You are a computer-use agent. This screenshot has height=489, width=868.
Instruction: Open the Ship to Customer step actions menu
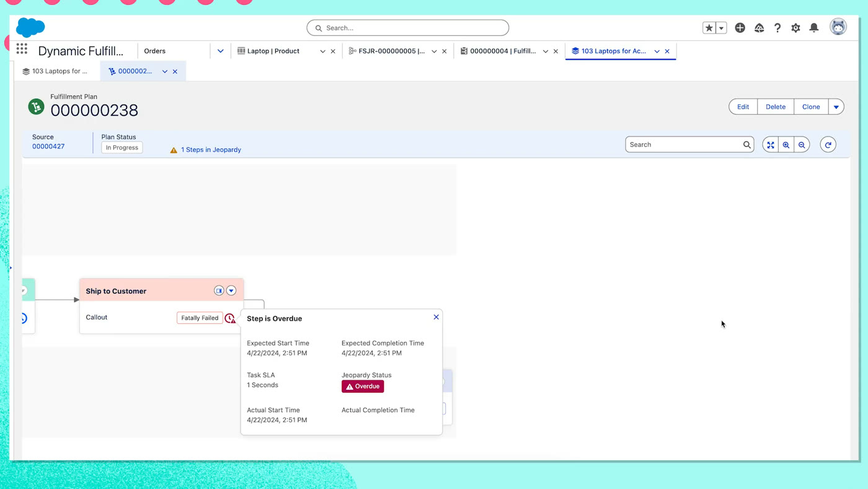tap(231, 290)
